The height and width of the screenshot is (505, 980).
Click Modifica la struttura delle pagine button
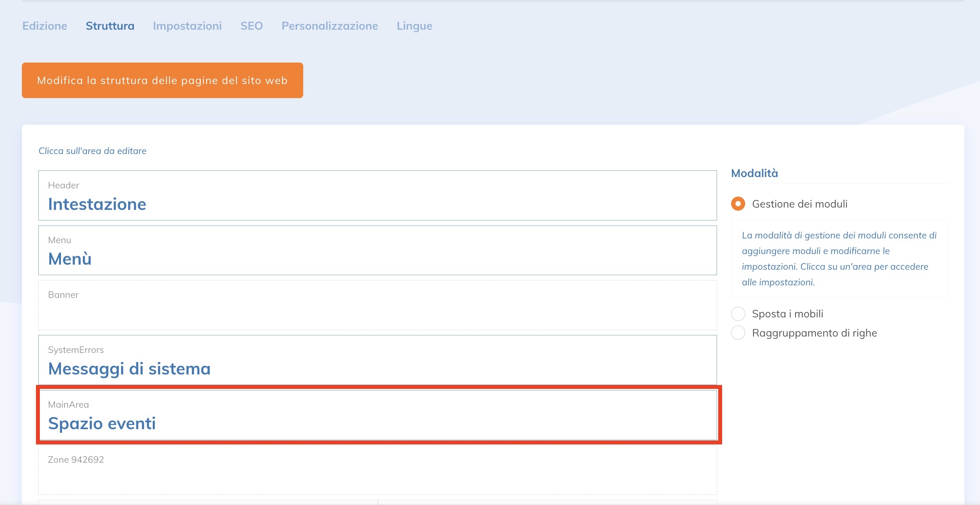[x=162, y=80]
